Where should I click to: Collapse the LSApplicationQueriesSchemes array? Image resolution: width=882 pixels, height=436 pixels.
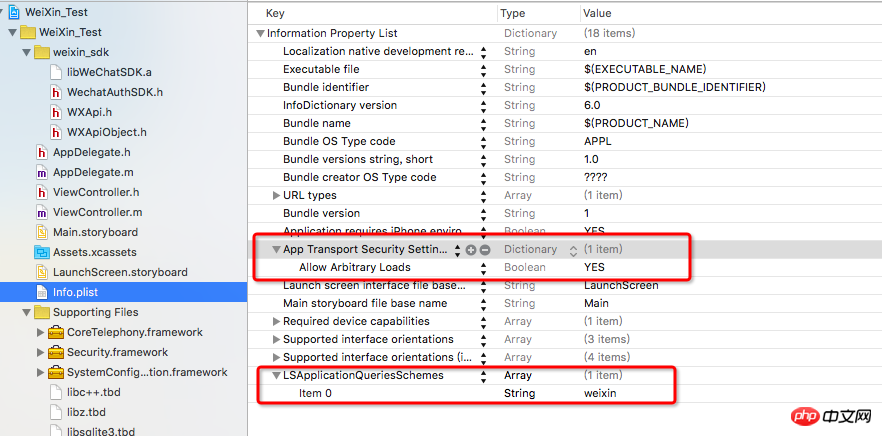pyautogui.click(x=276, y=375)
